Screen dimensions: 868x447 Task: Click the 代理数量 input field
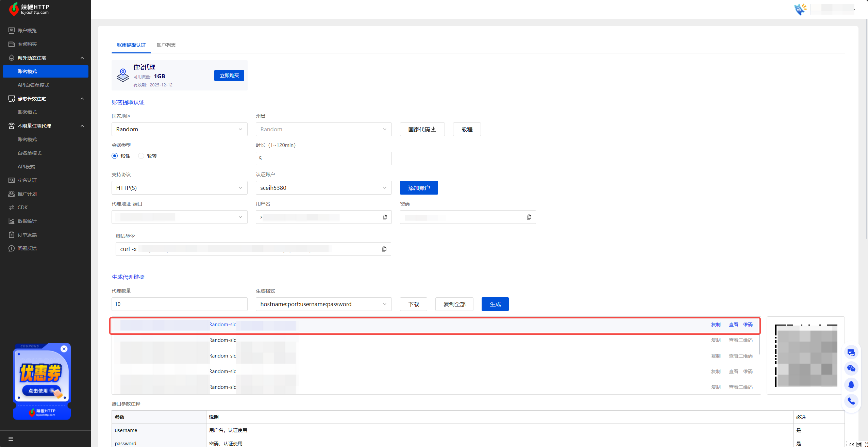(179, 304)
